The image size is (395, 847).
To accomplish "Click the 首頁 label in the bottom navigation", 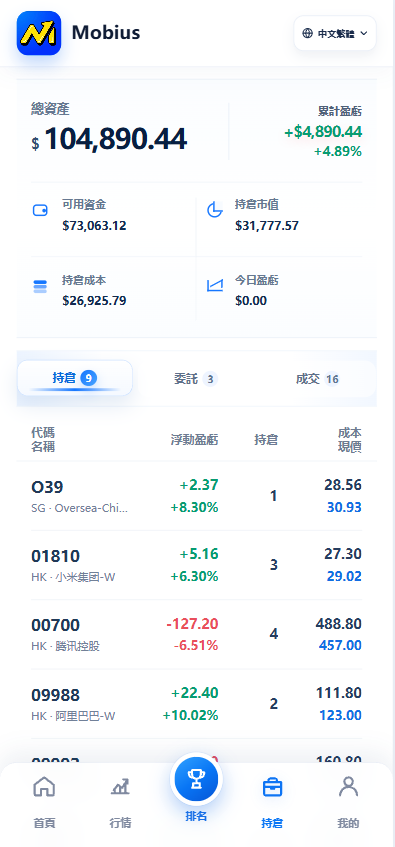I will coord(44,823).
